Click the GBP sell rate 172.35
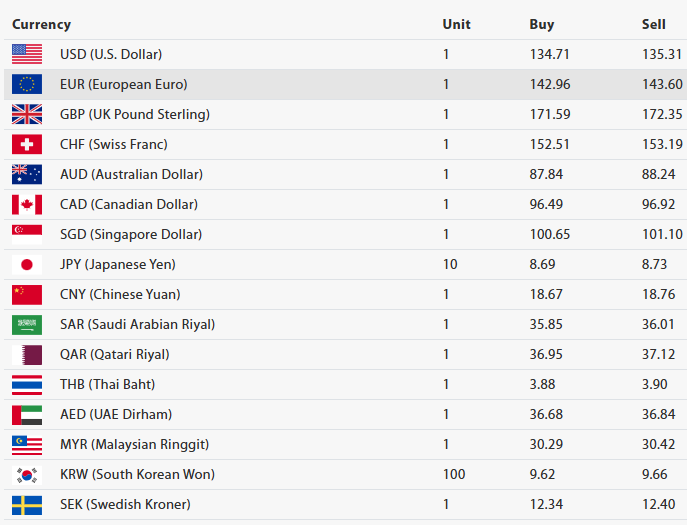 662,114
